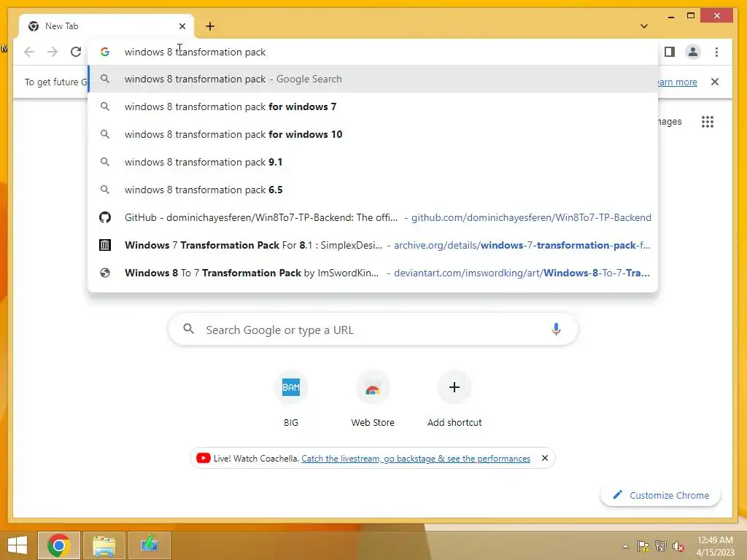Close the New Tab tab

point(182,26)
